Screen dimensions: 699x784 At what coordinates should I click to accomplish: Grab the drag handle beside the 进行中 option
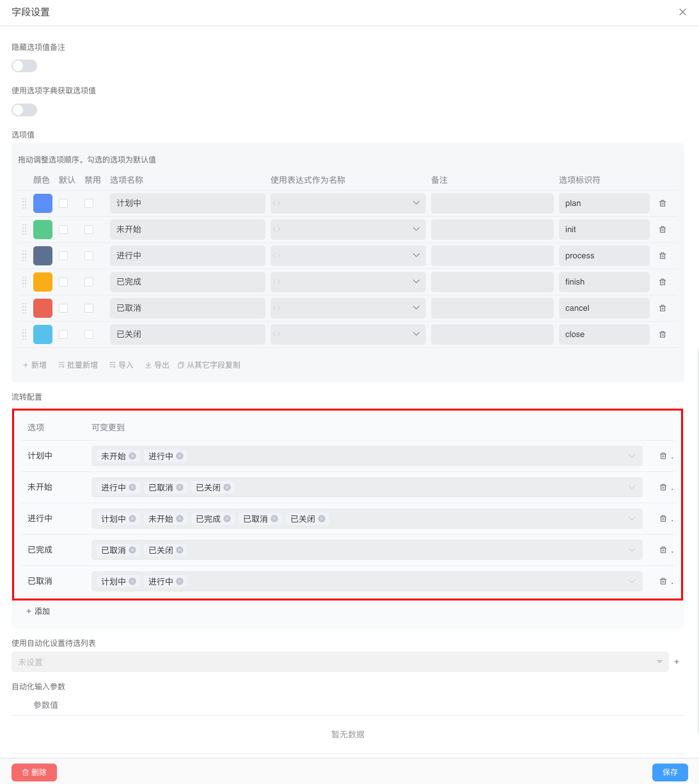coord(24,255)
